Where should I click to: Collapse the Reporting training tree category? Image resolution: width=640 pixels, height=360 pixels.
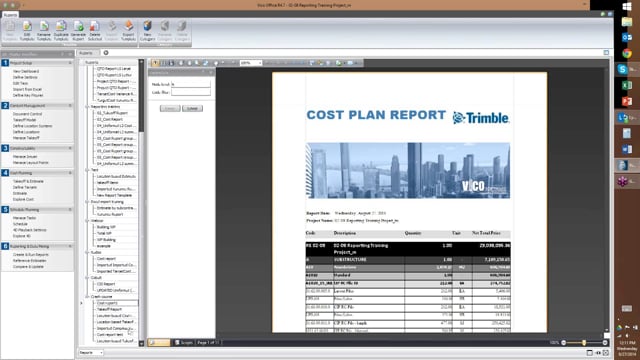click(x=87, y=107)
